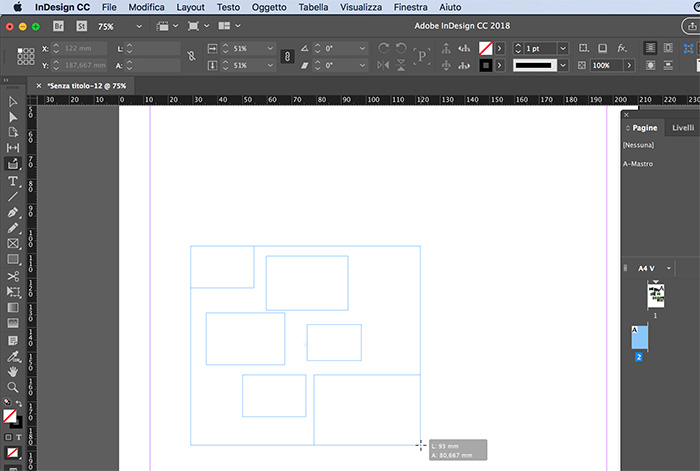Select the Content Collector tool
The image size is (700, 471).
pos(13,164)
